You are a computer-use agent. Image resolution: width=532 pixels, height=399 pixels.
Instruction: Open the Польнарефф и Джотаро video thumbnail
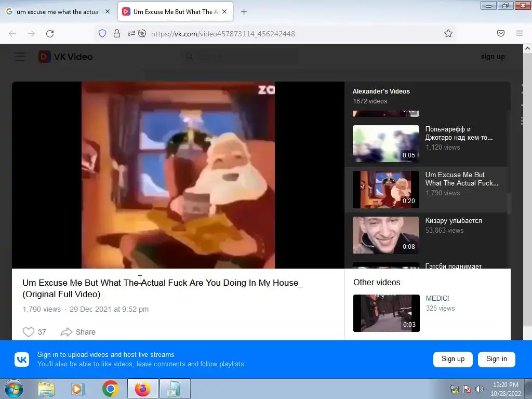coord(386,143)
